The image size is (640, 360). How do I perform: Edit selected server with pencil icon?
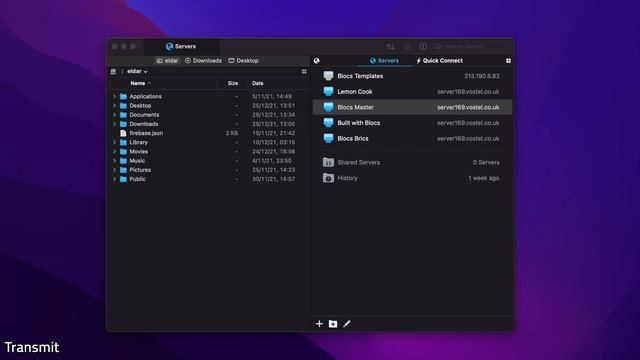(x=347, y=324)
